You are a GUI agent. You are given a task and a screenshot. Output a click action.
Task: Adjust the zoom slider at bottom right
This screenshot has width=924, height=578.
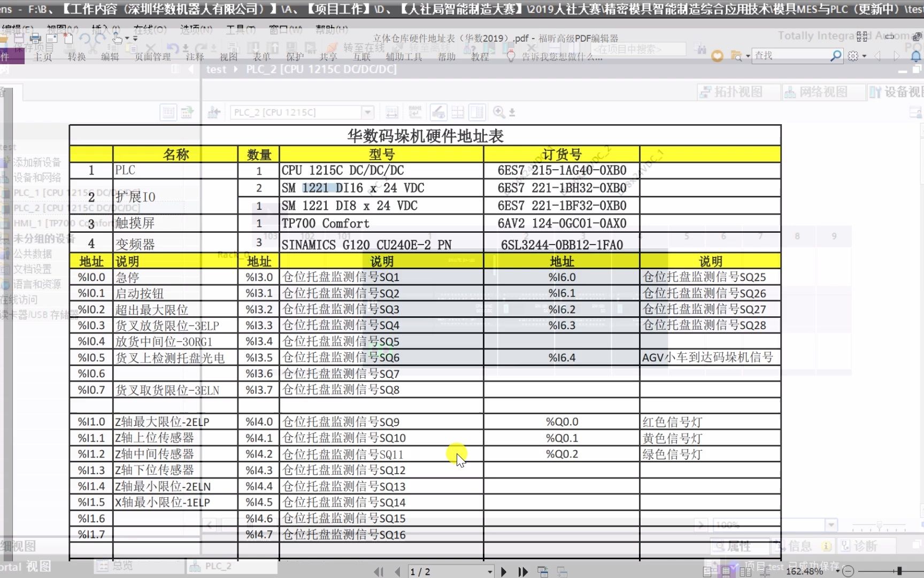(900, 572)
